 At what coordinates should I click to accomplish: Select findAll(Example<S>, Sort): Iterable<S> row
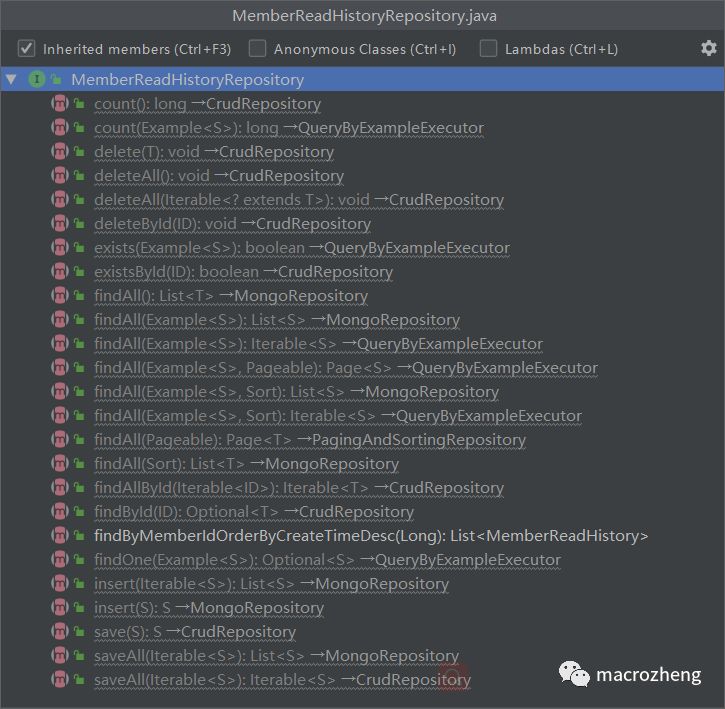click(338, 416)
